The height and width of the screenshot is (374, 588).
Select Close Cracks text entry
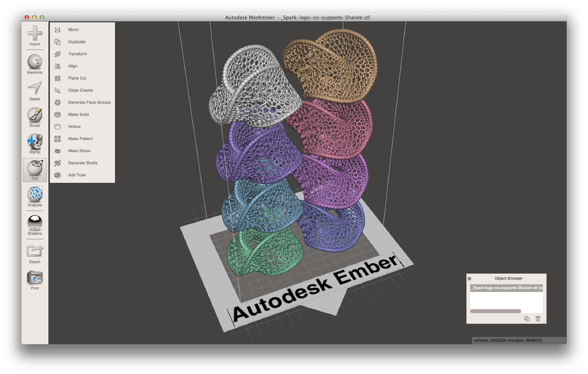[x=80, y=90]
